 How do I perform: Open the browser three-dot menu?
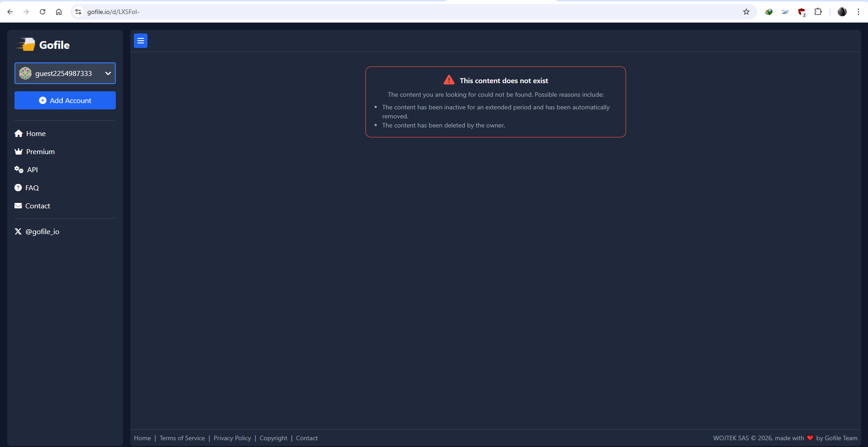(x=858, y=12)
